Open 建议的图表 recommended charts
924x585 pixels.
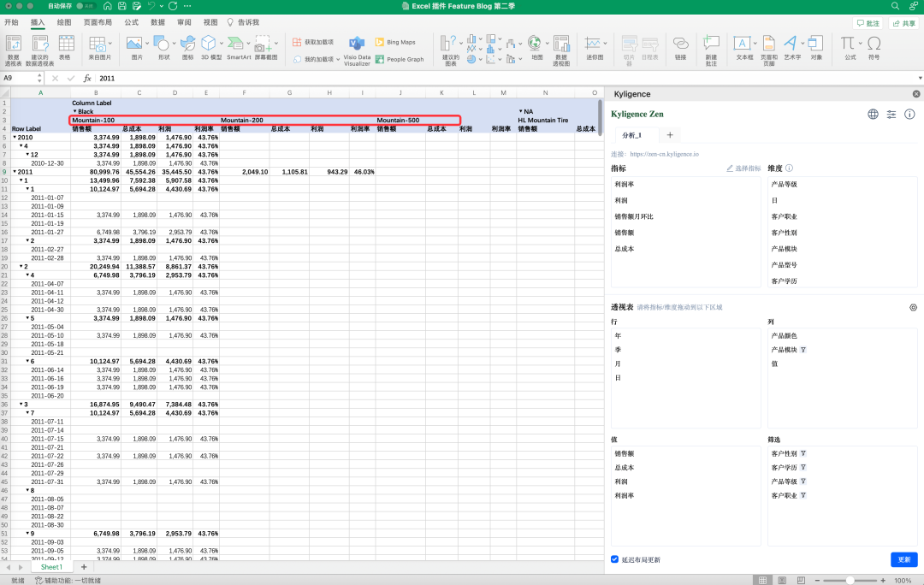click(450, 50)
